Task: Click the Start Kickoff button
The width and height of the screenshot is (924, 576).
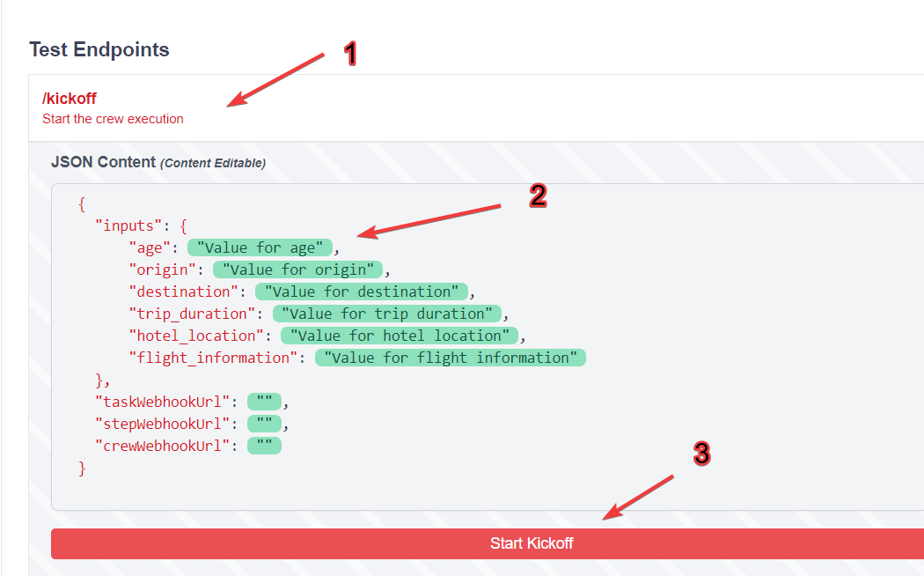Action: tap(531, 543)
